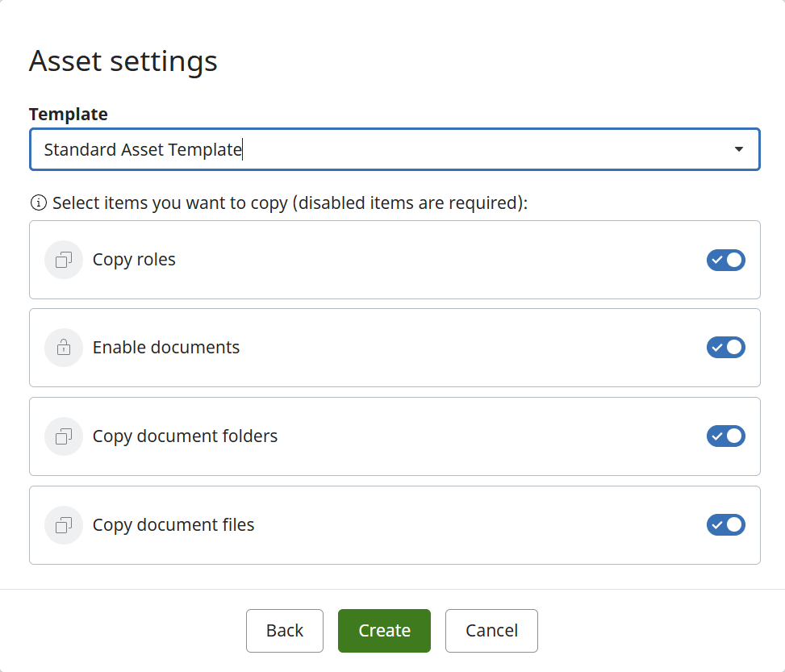Click the lock icon beside Enable documents

point(64,348)
